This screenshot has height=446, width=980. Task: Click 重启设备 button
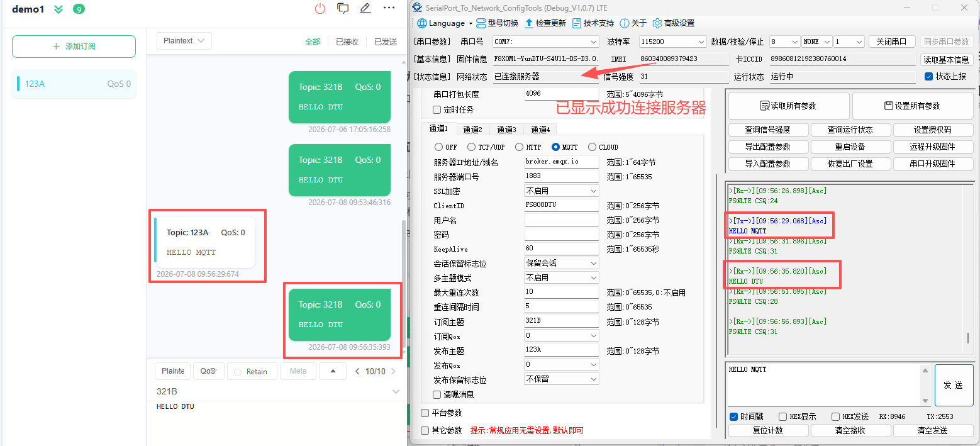coord(850,147)
